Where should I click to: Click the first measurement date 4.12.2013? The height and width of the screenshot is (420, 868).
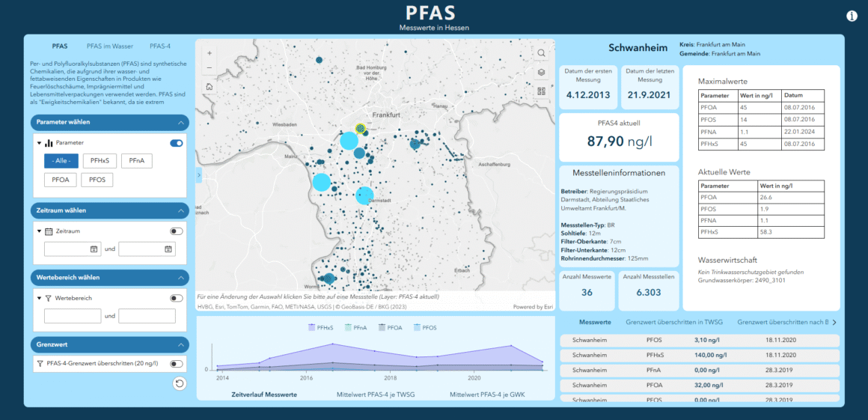pos(588,95)
